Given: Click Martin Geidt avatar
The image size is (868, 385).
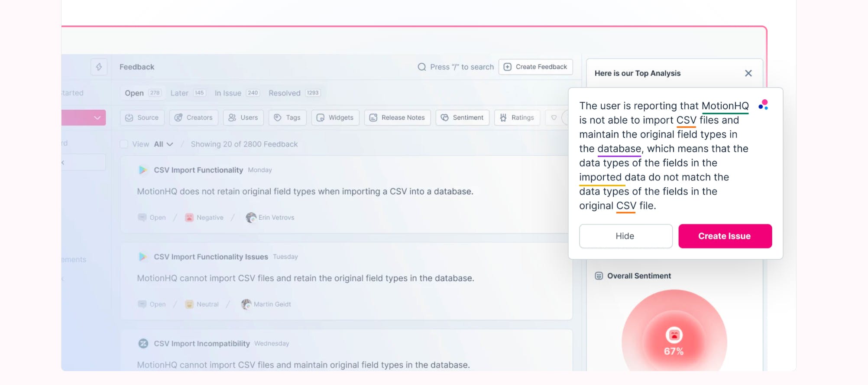Looking at the screenshot, I should 246,304.
